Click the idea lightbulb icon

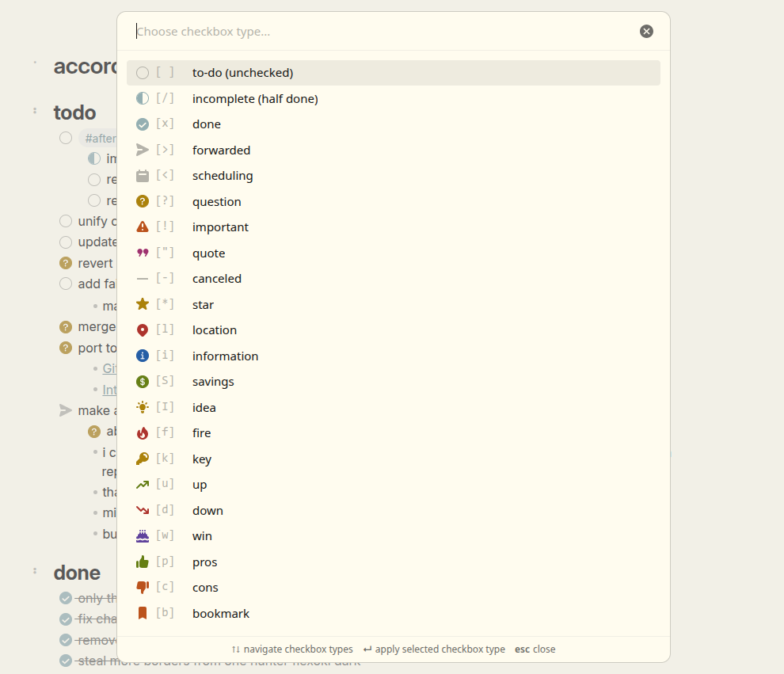pos(143,407)
